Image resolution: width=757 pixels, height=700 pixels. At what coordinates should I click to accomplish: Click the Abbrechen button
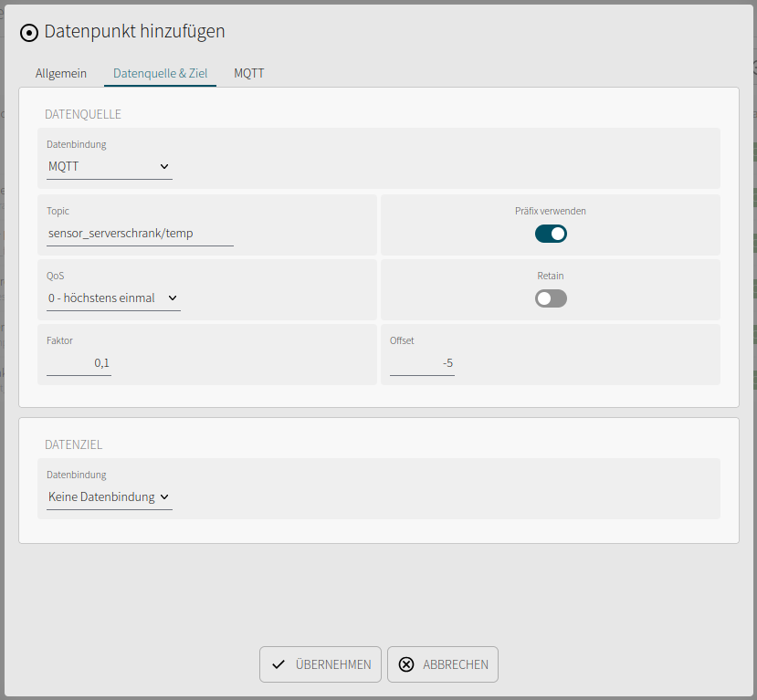443,664
